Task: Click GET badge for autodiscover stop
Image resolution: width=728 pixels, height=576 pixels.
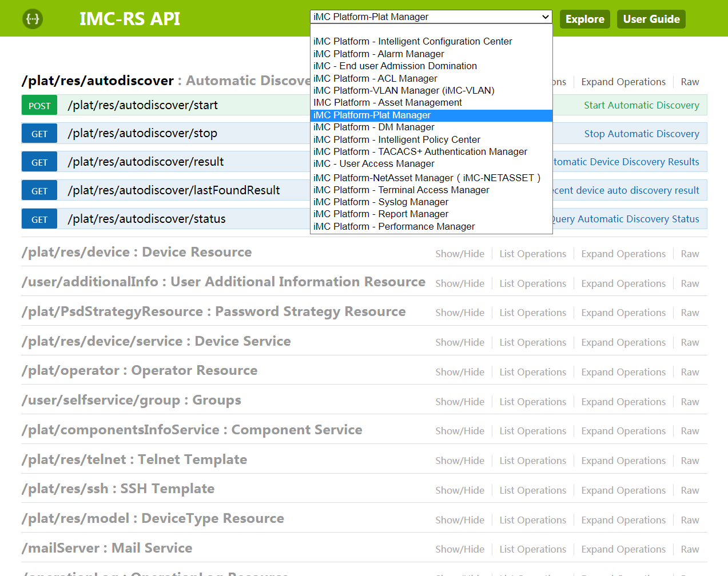Action: pyautogui.click(x=39, y=134)
